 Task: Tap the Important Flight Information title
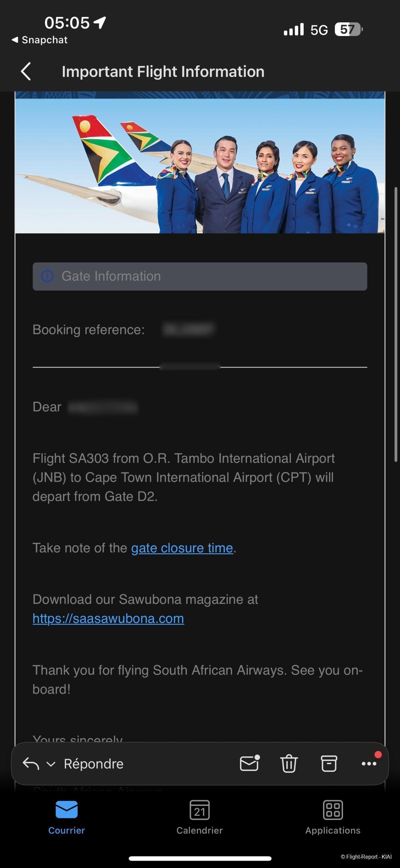tap(163, 72)
